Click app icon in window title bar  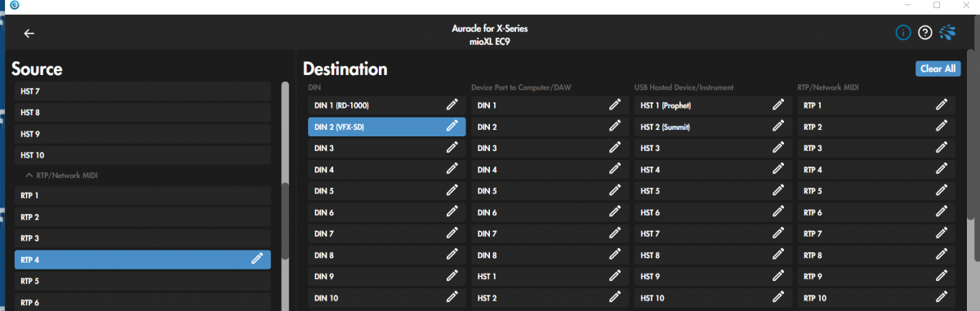pyautogui.click(x=14, y=5)
